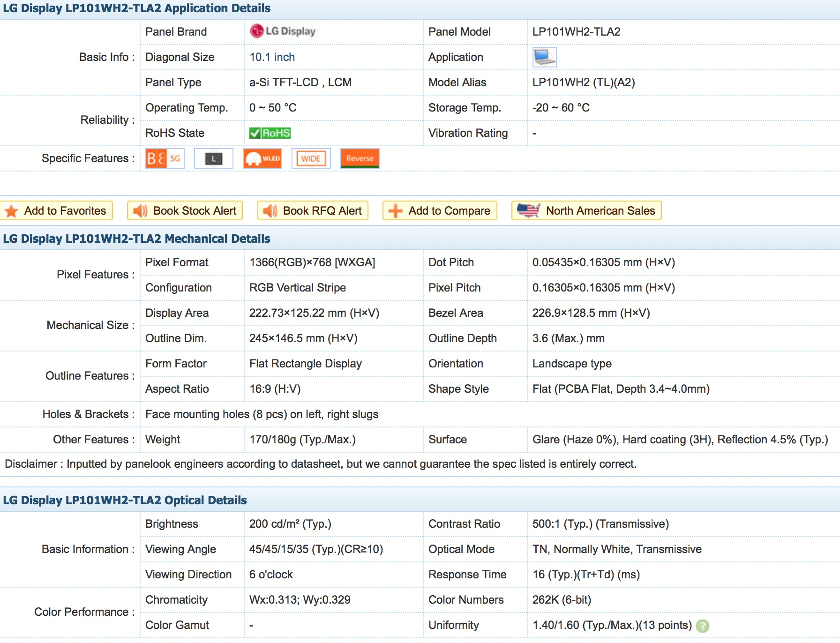Click the SG glare surface feature icon
The width and height of the screenshot is (840, 643).
coord(165,158)
